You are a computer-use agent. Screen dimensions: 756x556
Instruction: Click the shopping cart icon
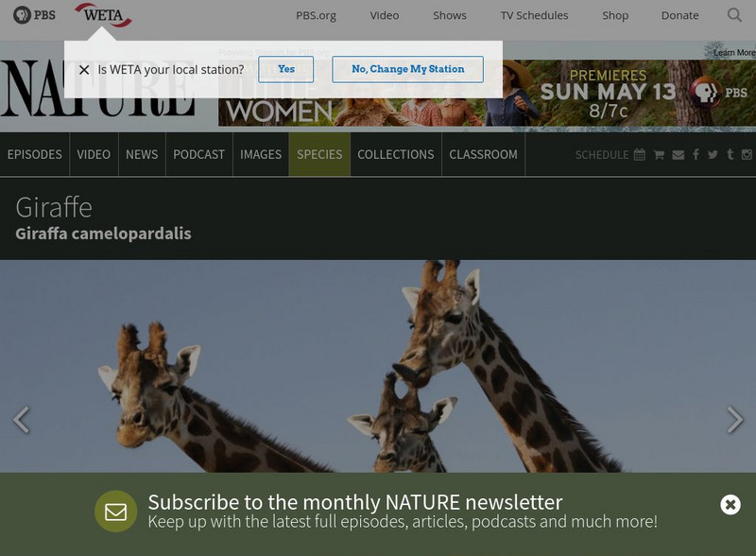(659, 154)
